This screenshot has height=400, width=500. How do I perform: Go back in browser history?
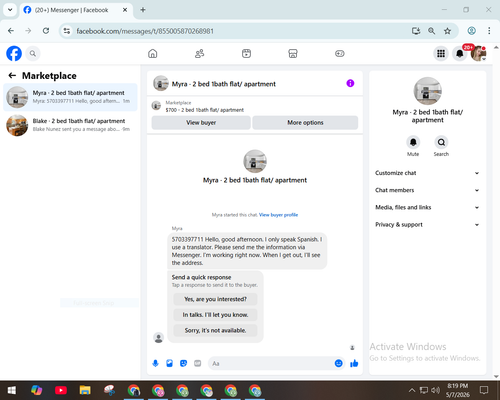11,31
